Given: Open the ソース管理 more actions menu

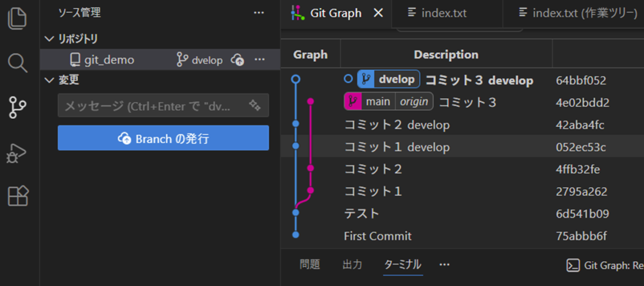Looking at the screenshot, I should click(x=259, y=12).
